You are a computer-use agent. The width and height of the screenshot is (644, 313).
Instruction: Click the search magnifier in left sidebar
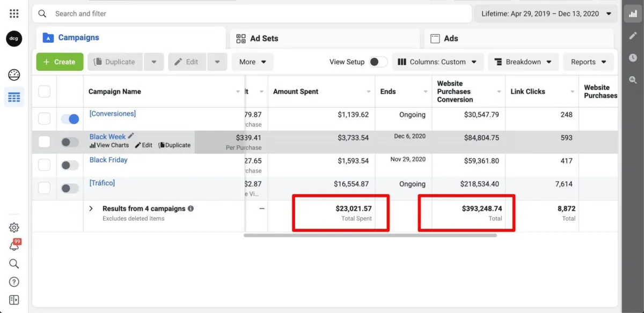(x=14, y=264)
